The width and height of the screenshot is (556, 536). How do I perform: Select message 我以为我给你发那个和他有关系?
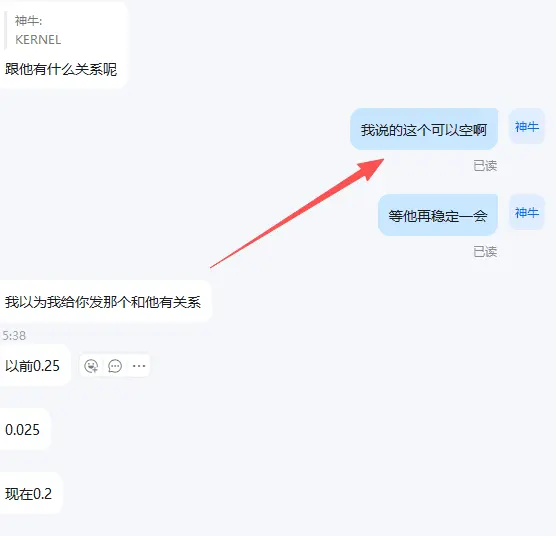pos(105,302)
